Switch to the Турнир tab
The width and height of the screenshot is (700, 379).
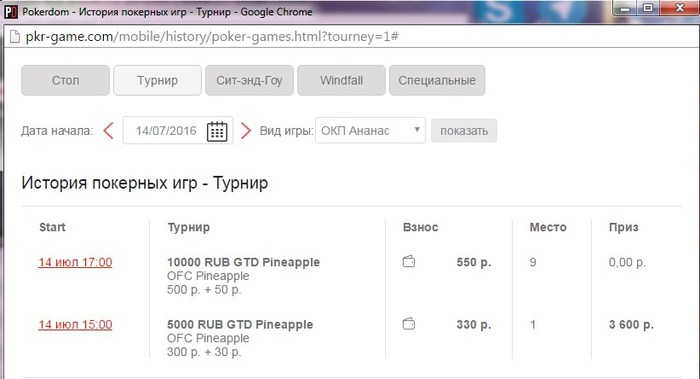click(x=157, y=80)
